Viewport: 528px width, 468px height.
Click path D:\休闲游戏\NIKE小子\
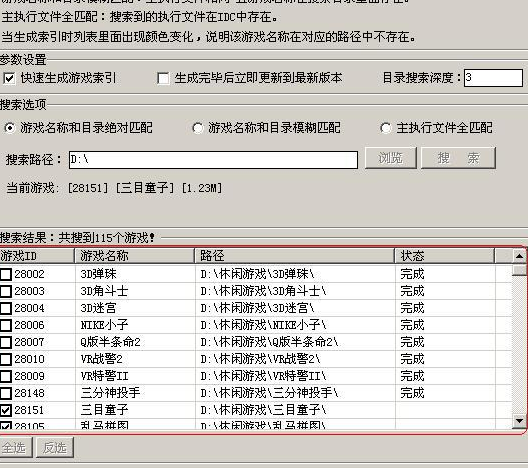[x=263, y=325]
